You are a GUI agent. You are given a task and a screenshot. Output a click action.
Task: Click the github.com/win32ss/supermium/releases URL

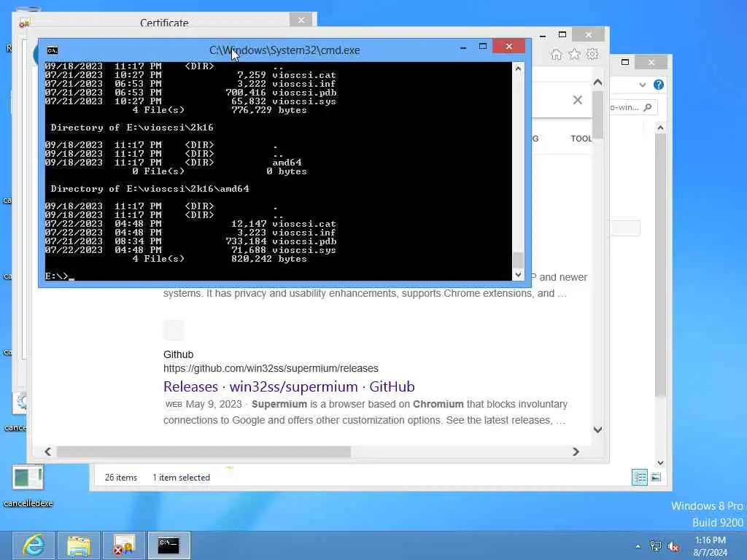(271, 368)
